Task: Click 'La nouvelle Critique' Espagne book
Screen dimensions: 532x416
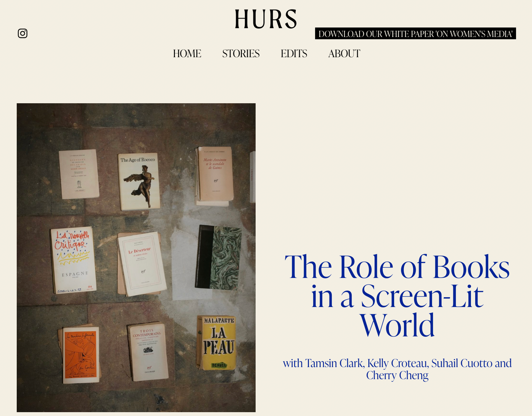Action: (73, 260)
